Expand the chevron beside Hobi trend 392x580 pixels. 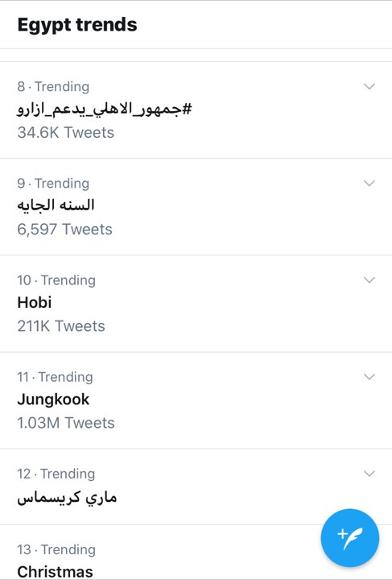coord(369,280)
